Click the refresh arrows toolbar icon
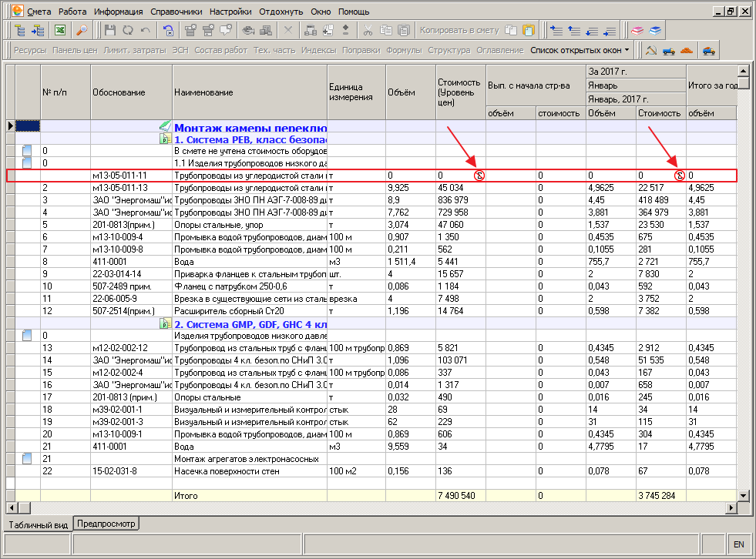Screen dimensions: 756x559 coord(128,30)
